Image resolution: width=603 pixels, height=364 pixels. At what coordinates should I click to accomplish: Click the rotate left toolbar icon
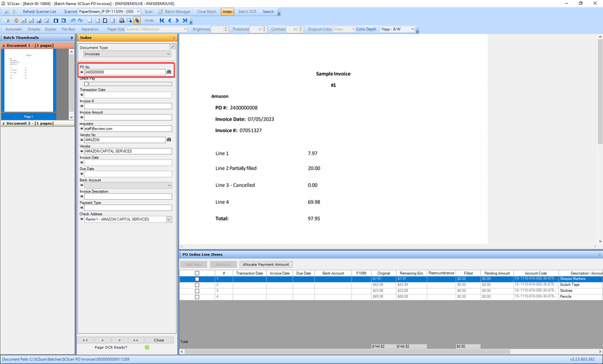73,20
